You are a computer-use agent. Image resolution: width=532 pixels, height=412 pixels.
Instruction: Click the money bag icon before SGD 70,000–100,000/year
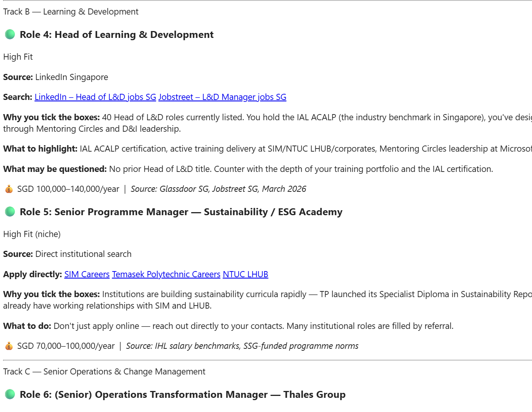[x=9, y=346]
